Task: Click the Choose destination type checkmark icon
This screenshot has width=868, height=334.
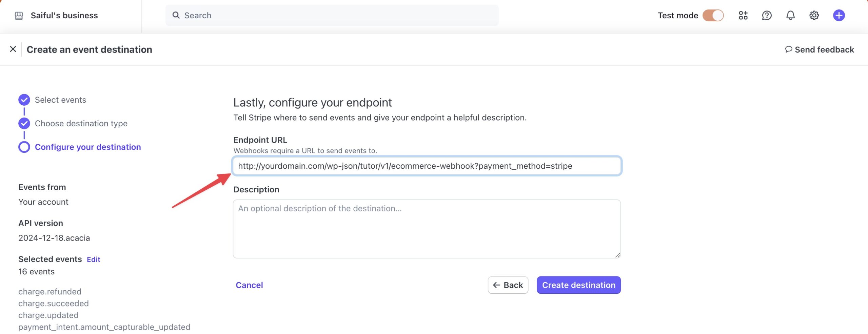Action: tap(24, 123)
